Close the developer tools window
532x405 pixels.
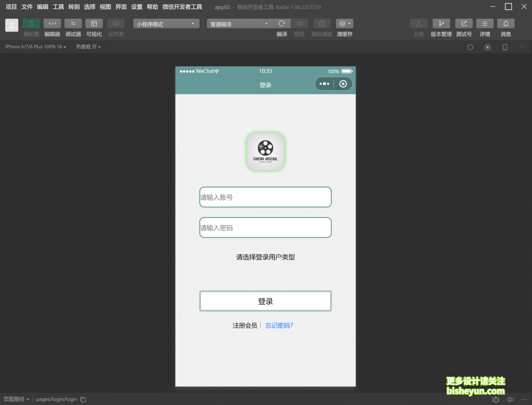[524, 7]
